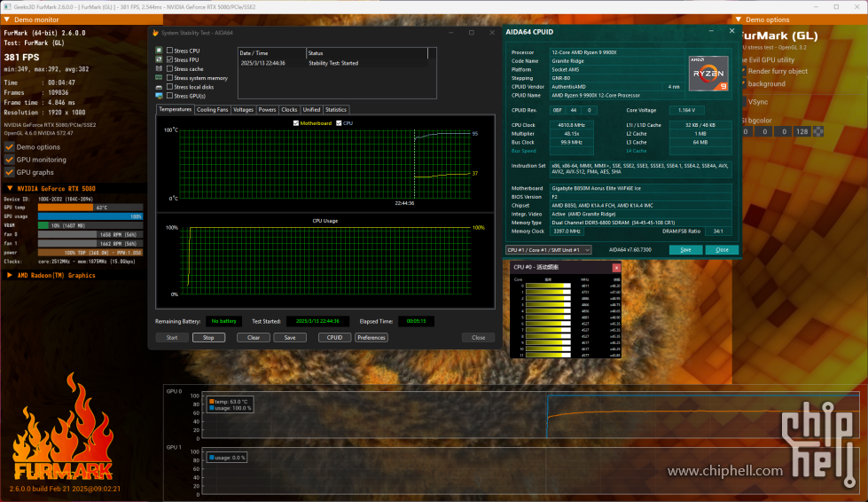Image resolution: width=868 pixels, height=502 pixels.
Task: Enable Stress local disks checkbox
Action: pyautogui.click(x=170, y=87)
